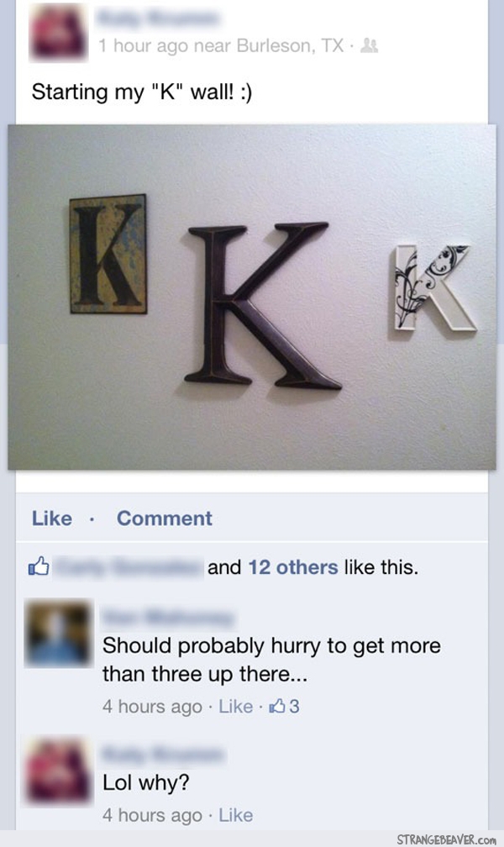The width and height of the screenshot is (504, 847).
Task: Click '4 hours ago' under the first comment
Action: tap(152, 706)
